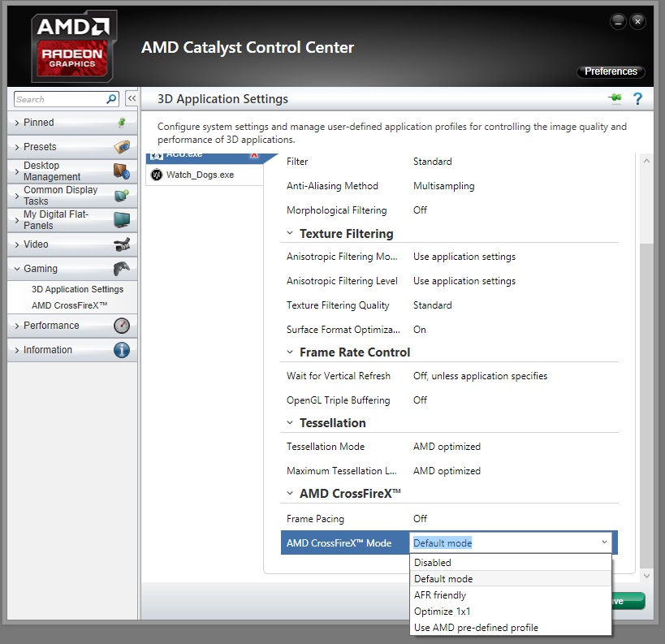The width and height of the screenshot is (665, 644).
Task: Click Anisotropic Filtering Level value
Action: point(464,281)
